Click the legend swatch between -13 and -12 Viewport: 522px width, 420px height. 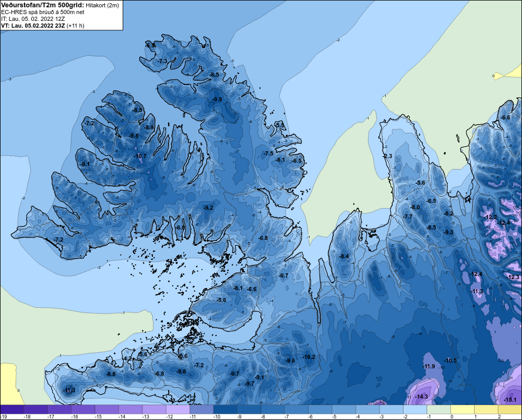pyautogui.click(x=154, y=409)
